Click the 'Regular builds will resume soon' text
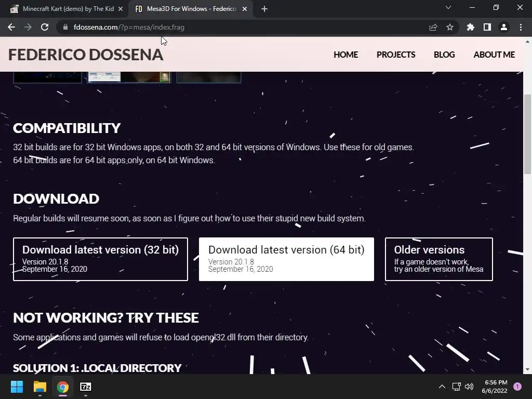This screenshot has height=399, width=532. (x=189, y=218)
